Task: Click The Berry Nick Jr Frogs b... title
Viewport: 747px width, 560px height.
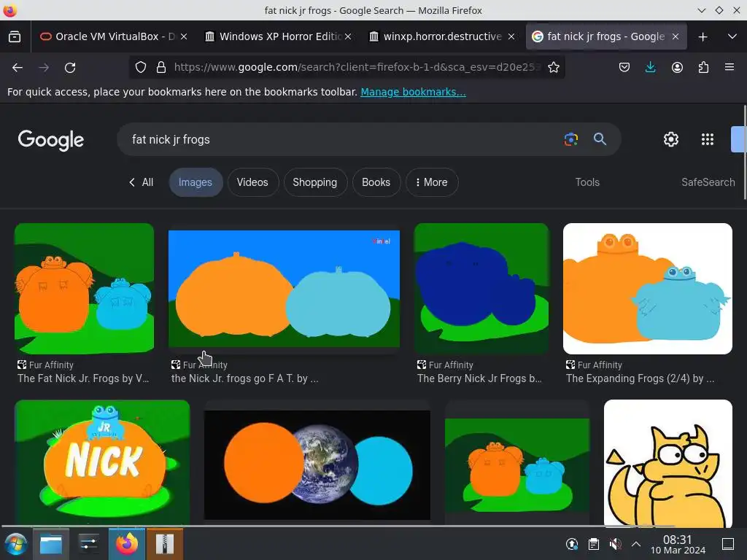Action: (x=479, y=378)
